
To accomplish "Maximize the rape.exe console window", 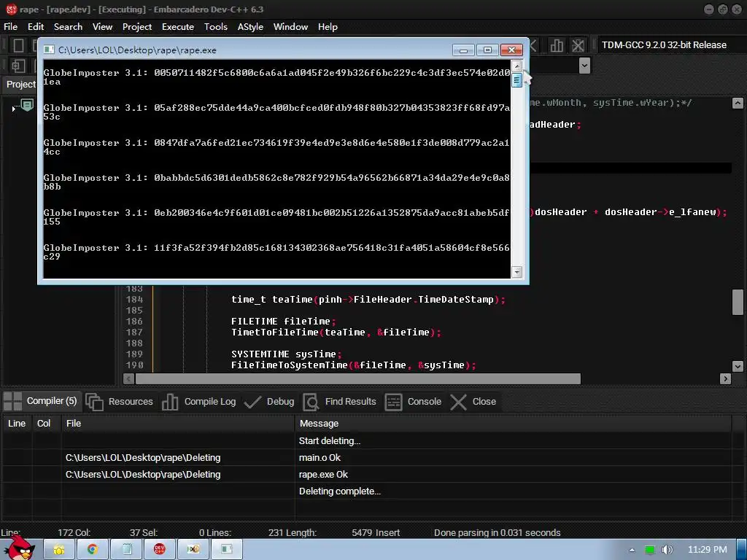I will [487, 50].
